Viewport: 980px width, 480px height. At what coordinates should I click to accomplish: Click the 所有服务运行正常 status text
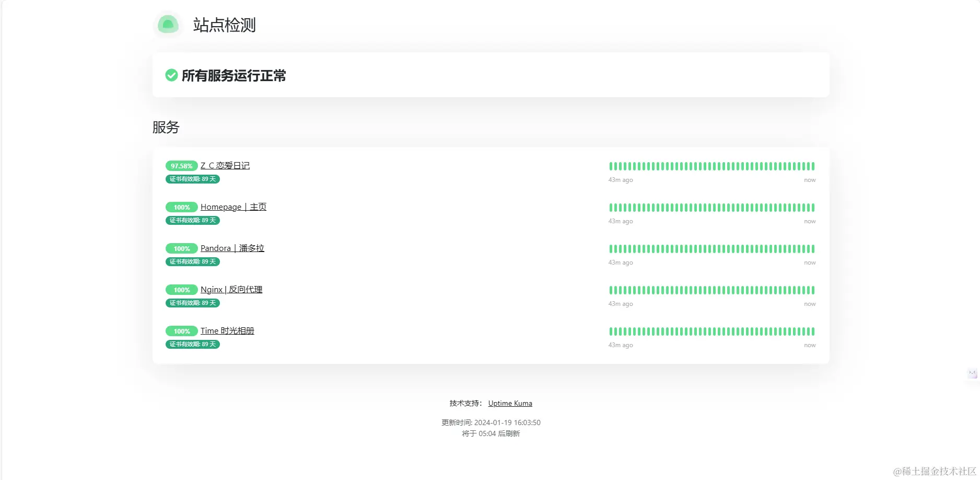pyautogui.click(x=234, y=76)
